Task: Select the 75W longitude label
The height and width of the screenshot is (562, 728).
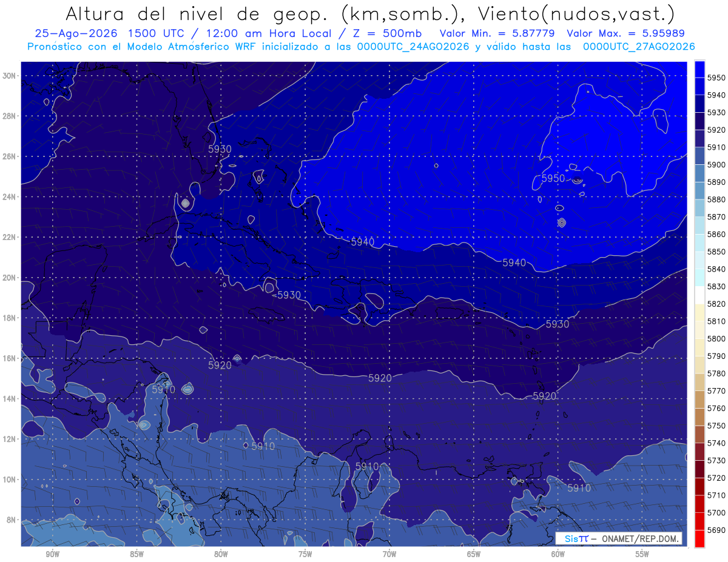Action: point(305,554)
